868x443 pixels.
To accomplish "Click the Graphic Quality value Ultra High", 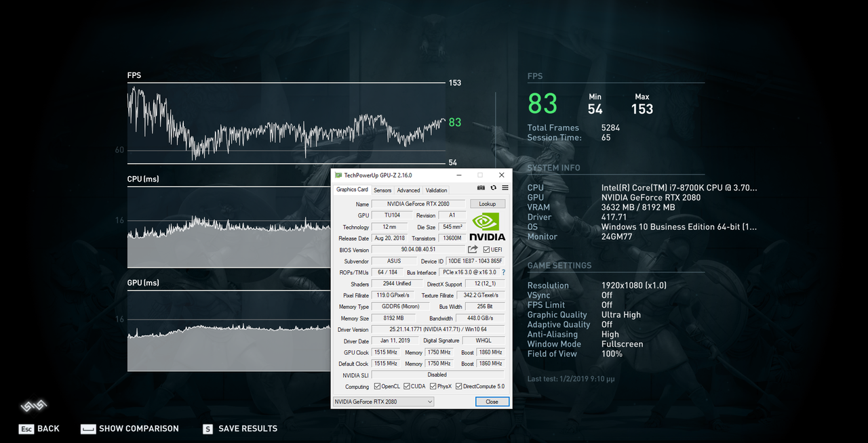I will [621, 315].
